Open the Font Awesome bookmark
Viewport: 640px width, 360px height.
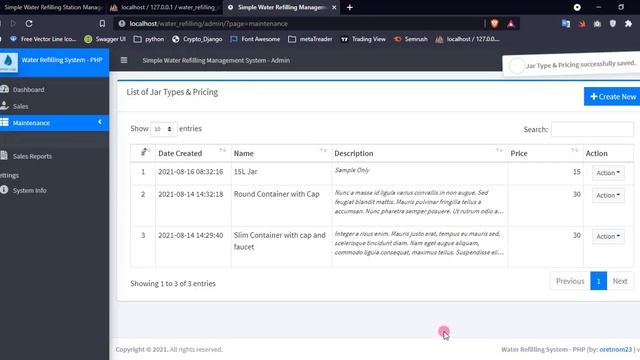tap(255, 39)
